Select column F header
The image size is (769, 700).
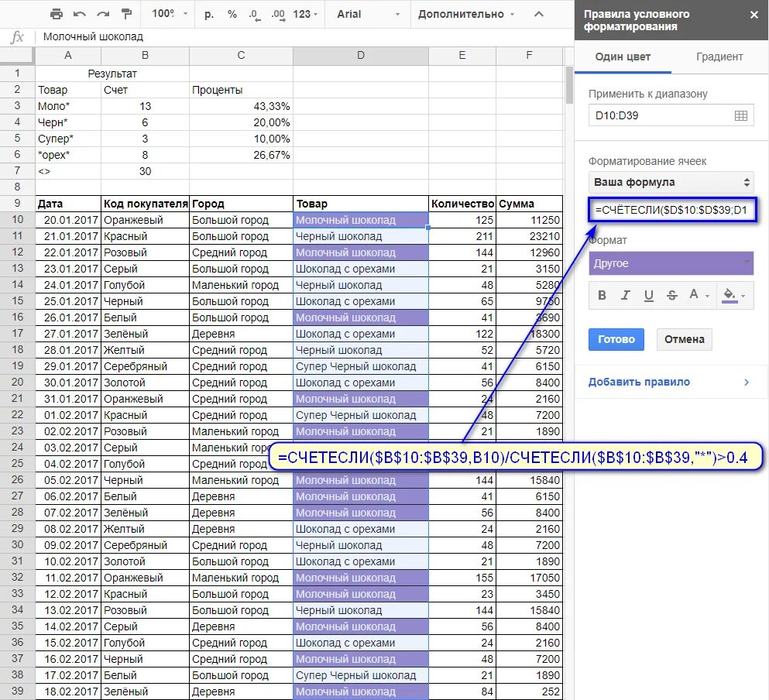click(529, 56)
